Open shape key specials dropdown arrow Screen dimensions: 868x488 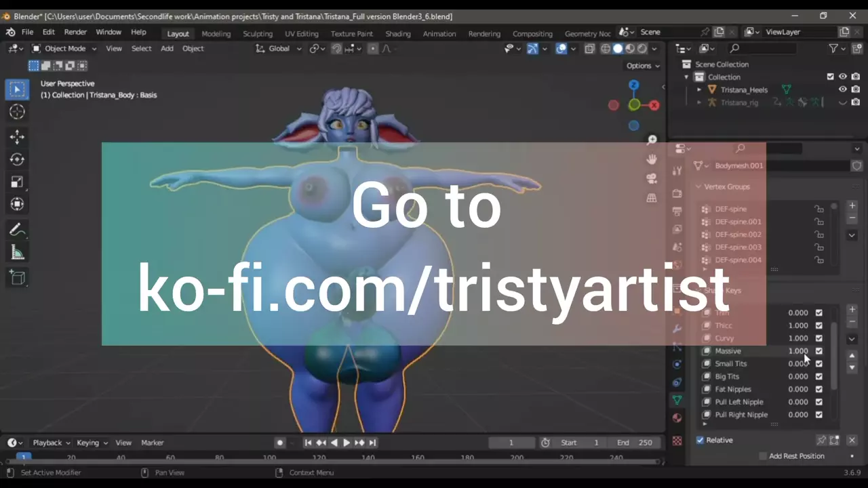852,339
